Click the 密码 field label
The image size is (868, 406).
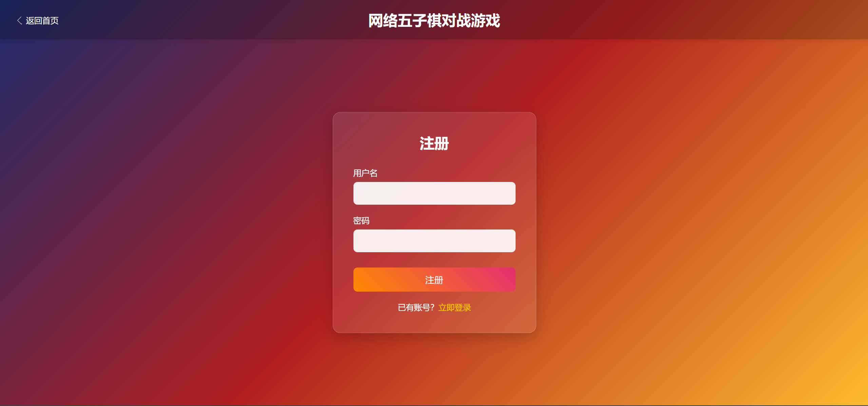(361, 221)
